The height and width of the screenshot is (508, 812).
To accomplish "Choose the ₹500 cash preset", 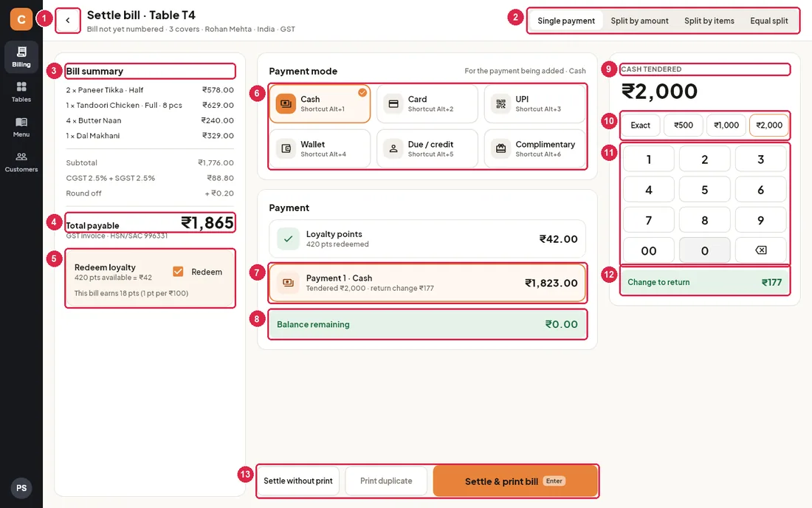I will [x=684, y=126].
